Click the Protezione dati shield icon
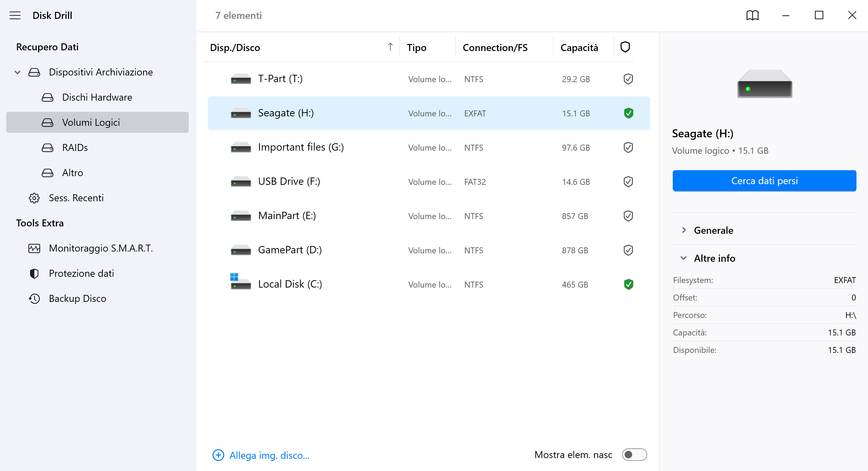 click(34, 274)
